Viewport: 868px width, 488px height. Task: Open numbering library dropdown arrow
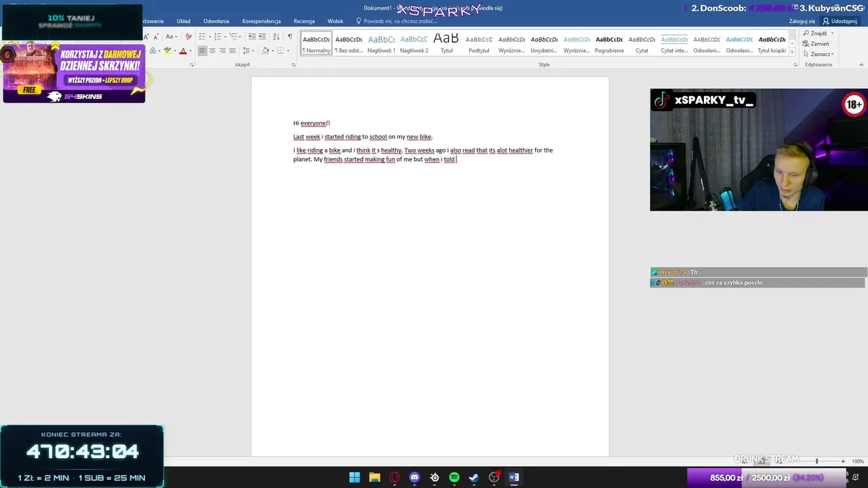[225, 37]
